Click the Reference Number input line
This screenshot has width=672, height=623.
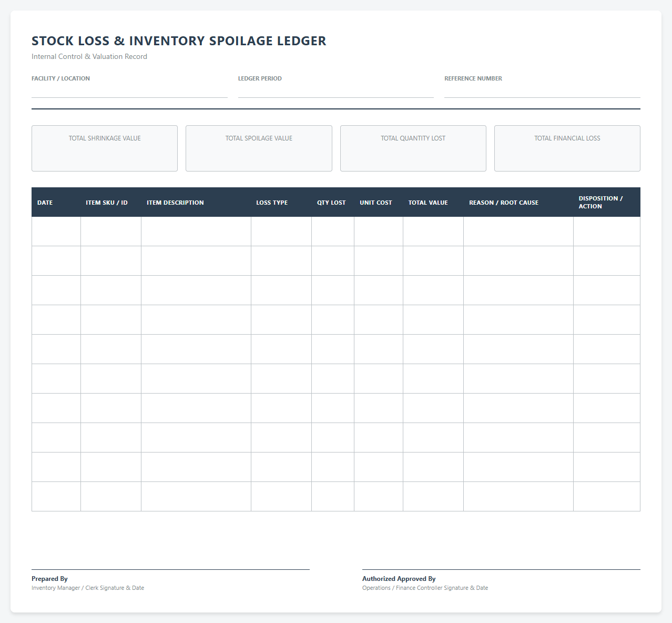(542, 91)
